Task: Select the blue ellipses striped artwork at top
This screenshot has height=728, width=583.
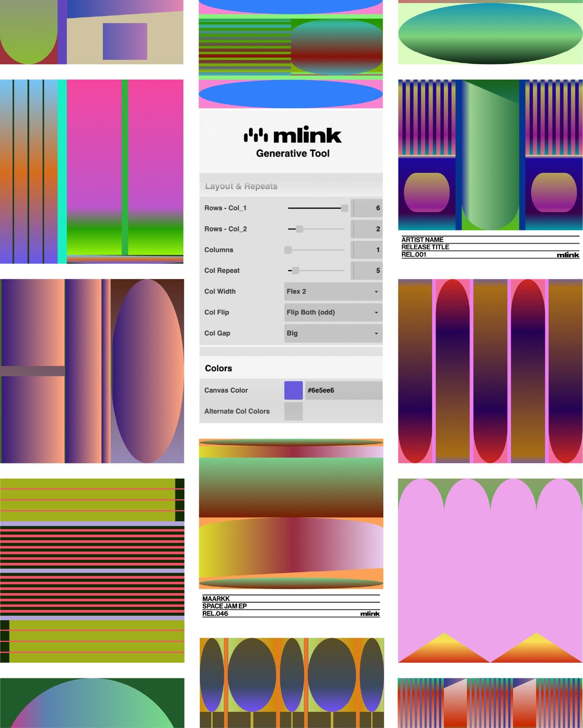Action: tap(291, 54)
